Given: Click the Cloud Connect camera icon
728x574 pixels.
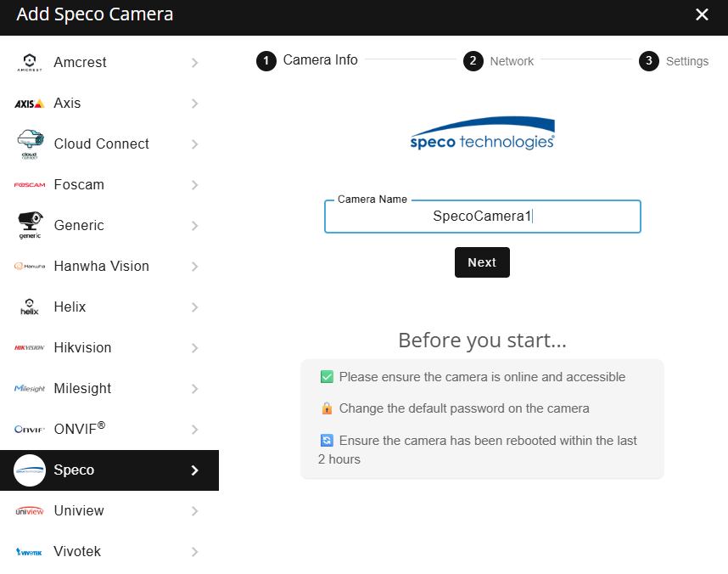Looking at the screenshot, I should click(30, 144).
